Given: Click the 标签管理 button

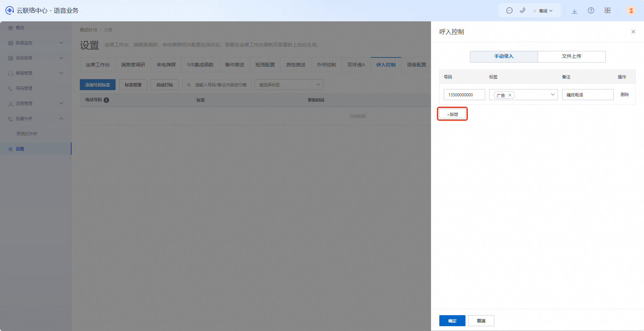Looking at the screenshot, I should click(x=133, y=85).
